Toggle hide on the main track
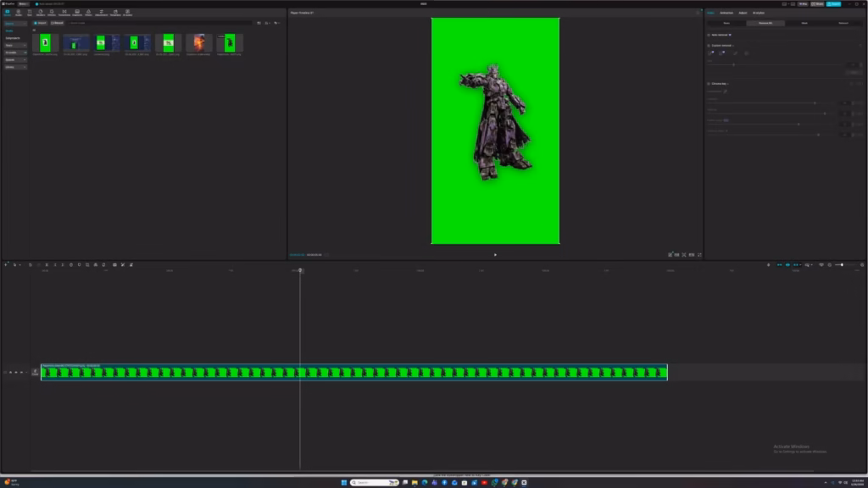Image resolution: width=868 pixels, height=488 pixels. point(16,373)
